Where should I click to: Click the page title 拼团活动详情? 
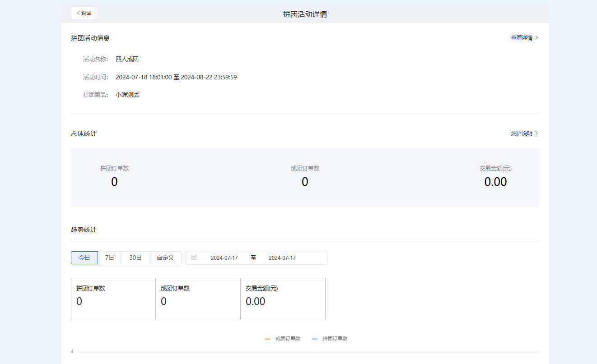click(305, 14)
